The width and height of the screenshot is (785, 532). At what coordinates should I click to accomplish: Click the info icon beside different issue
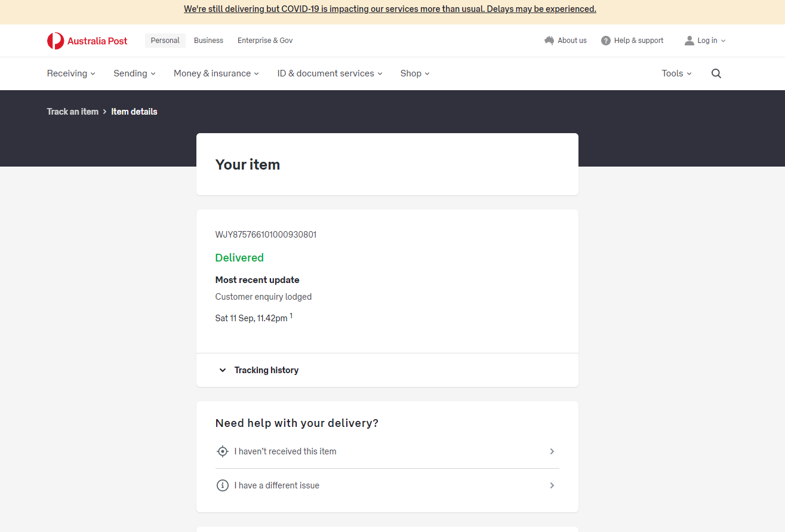click(222, 485)
